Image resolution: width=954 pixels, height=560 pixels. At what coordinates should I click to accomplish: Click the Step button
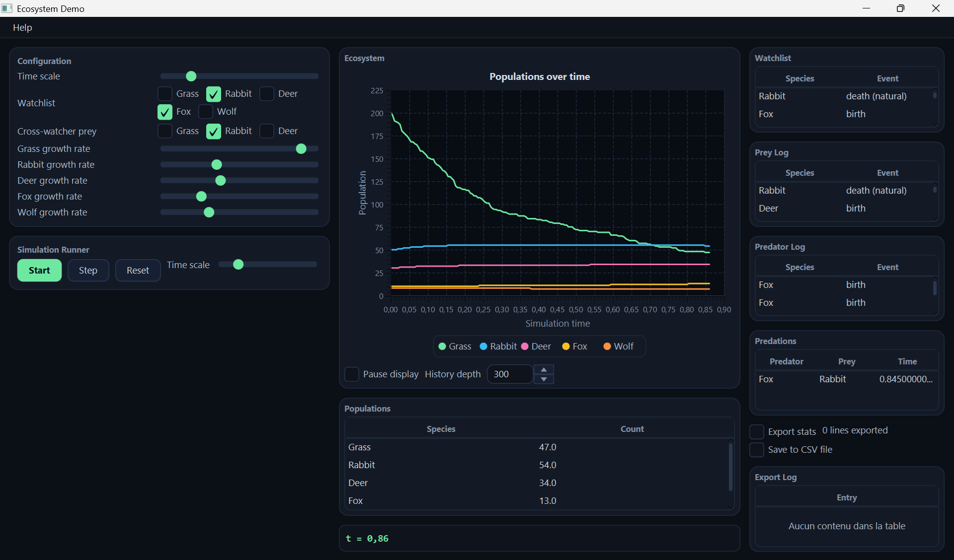88,271
